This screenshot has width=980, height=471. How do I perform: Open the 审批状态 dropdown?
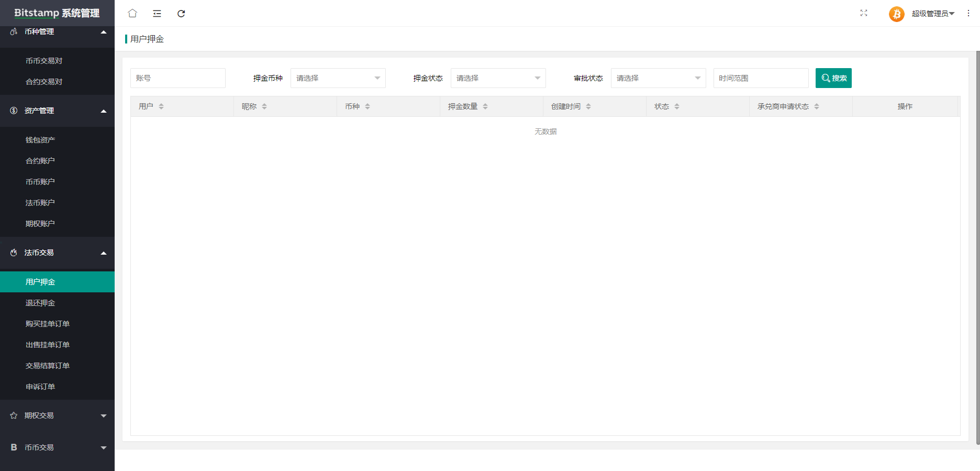(x=658, y=78)
